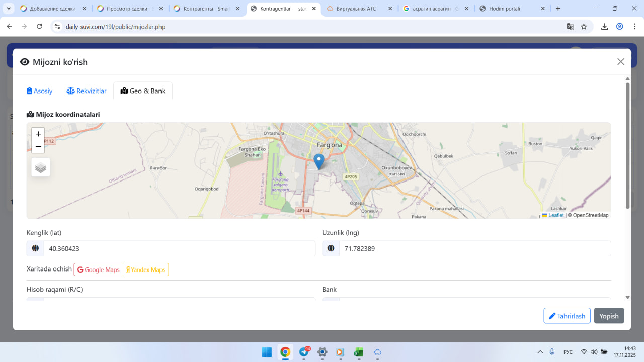The height and width of the screenshot is (362, 644).
Task: Click the Google Translate icon in address bar
Action: [570, 27]
